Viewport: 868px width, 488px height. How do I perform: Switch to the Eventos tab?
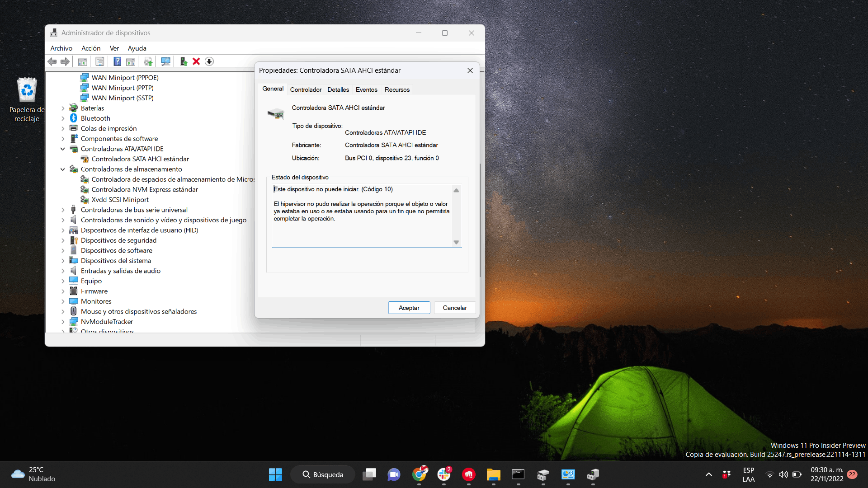[x=366, y=89]
